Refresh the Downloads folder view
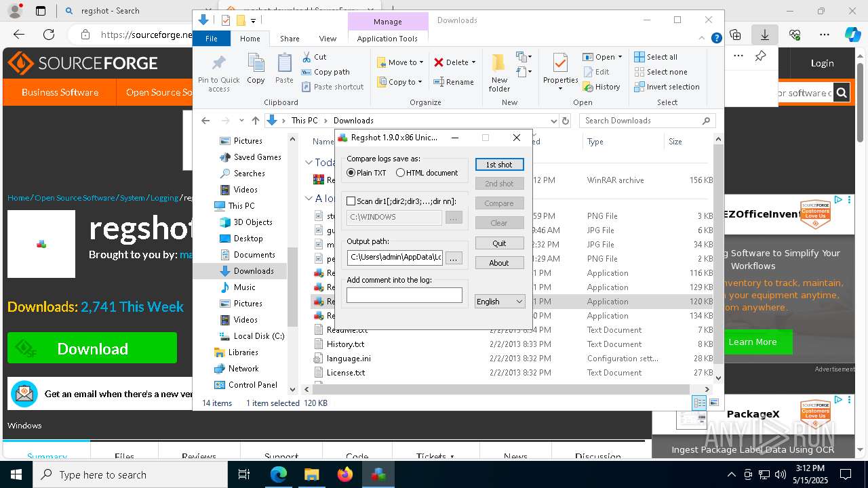The width and height of the screenshot is (868, 488). click(x=566, y=121)
